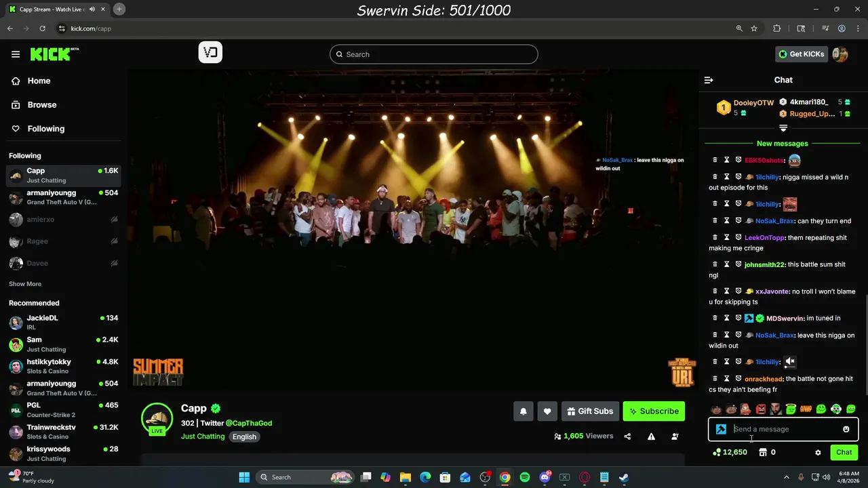This screenshot has height=488, width=868.
Task: Click the chat identity badge in message box
Action: (x=721, y=429)
